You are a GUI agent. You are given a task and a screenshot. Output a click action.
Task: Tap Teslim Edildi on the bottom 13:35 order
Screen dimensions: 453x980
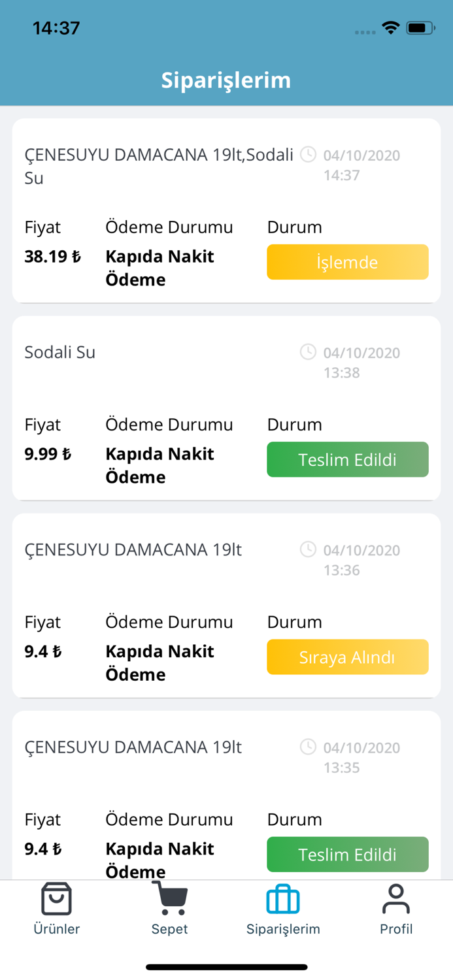(x=347, y=854)
